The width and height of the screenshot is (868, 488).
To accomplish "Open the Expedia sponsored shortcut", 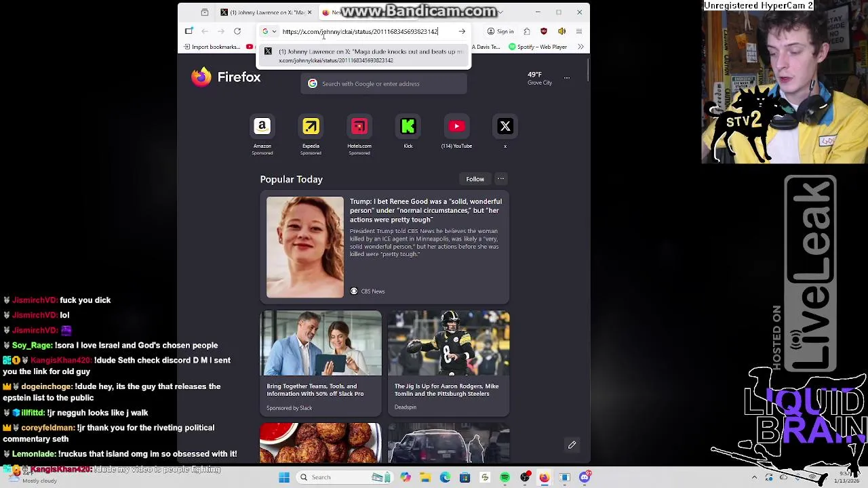I will 311,135.
